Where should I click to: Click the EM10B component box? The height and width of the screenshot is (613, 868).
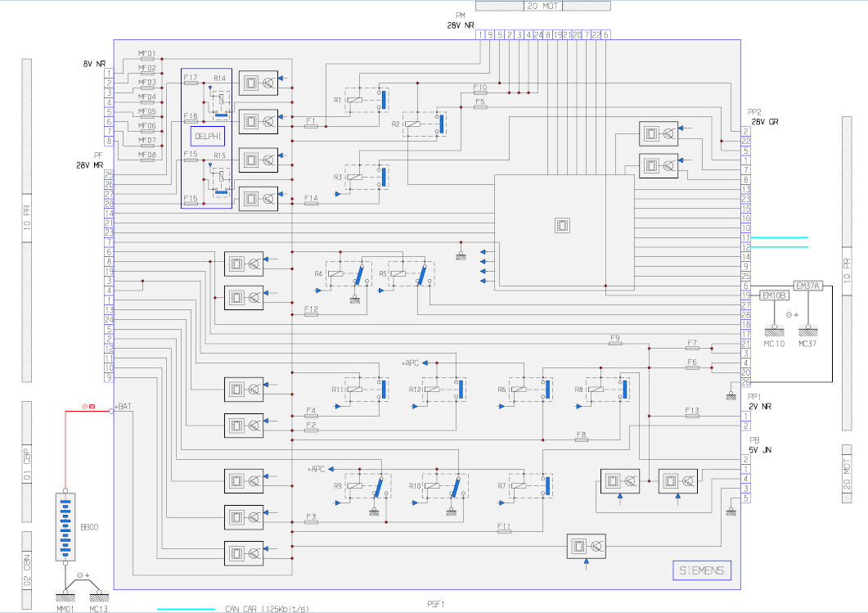tap(774, 295)
